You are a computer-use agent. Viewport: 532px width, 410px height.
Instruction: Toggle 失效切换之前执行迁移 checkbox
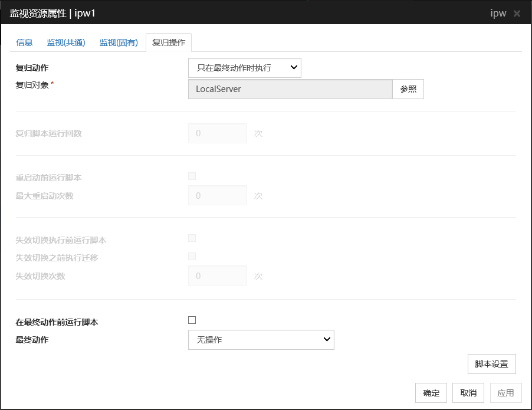[192, 257]
